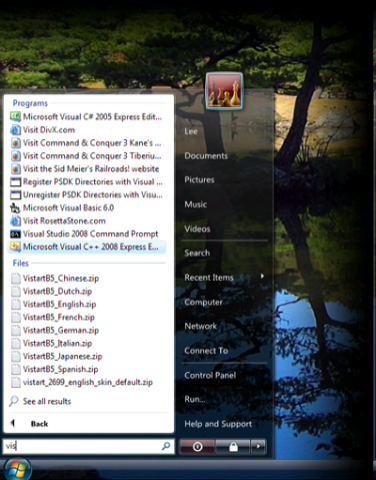Click the Windows Start orb
The width and height of the screenshot is (376, 480).
[17, 469]
